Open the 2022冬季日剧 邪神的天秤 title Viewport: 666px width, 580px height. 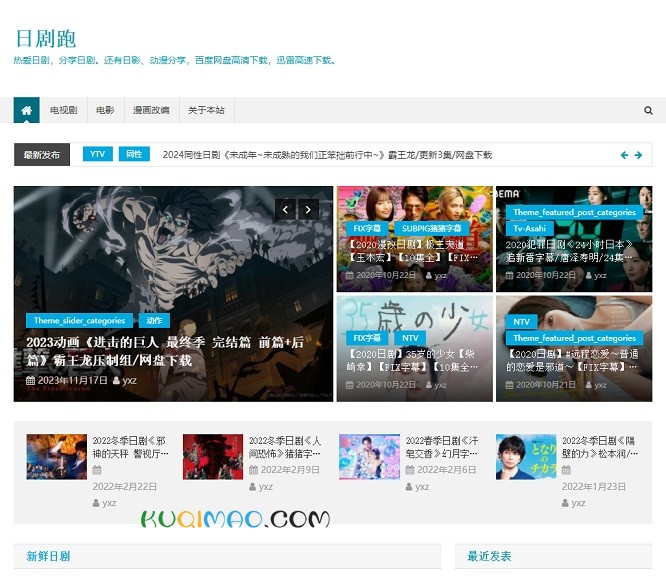tap(130, 447)
